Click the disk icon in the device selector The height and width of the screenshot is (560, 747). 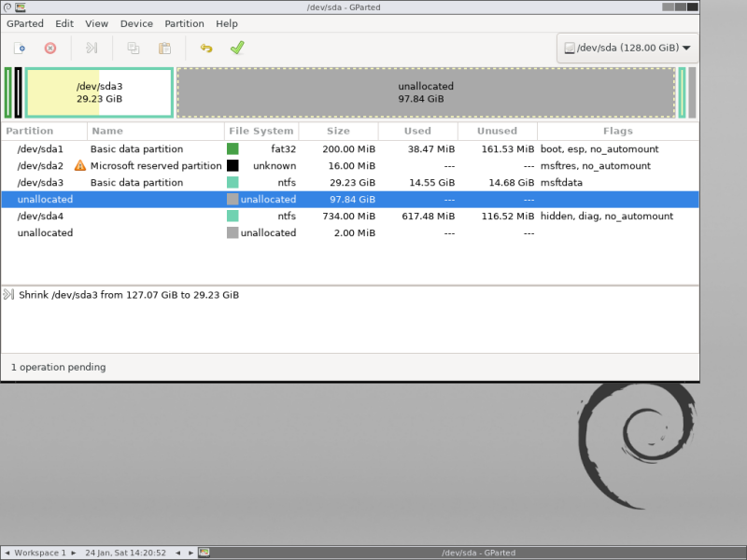(570, 48)
